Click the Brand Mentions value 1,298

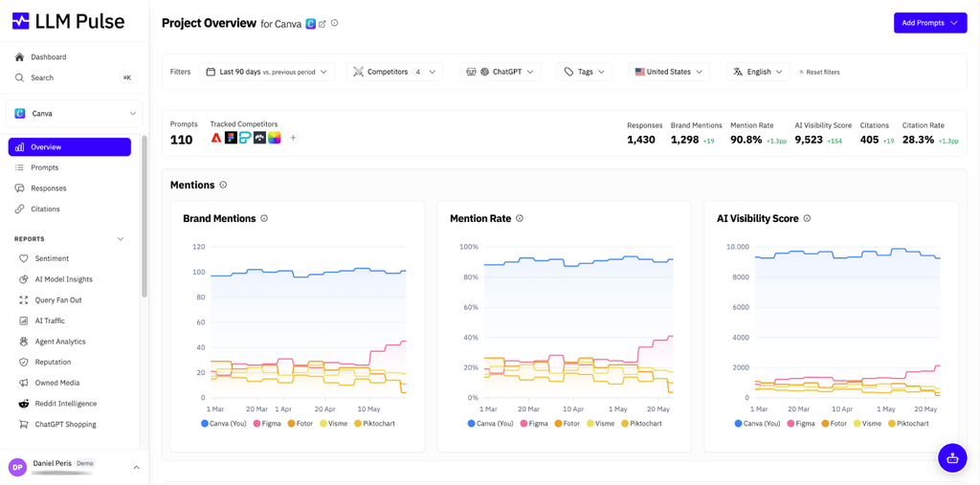coord(685,140)
